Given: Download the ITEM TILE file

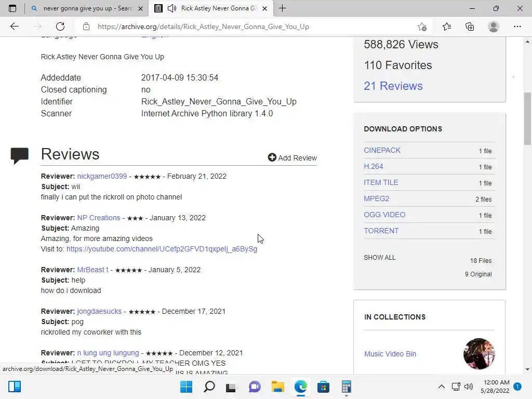Looking at the screenshot, I should (x=381, y=182).
